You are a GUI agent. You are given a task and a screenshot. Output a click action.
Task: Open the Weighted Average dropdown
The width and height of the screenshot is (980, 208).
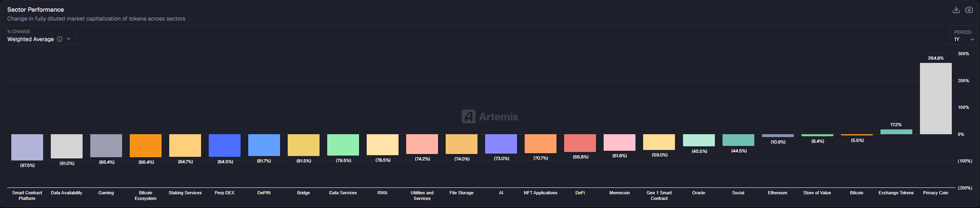click(x=38, y=39)
